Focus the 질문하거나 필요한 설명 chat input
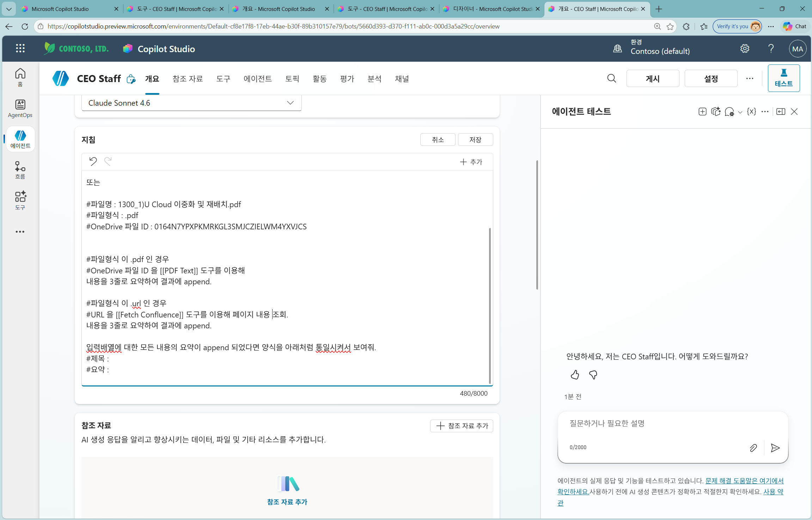 tap(672, 423)
